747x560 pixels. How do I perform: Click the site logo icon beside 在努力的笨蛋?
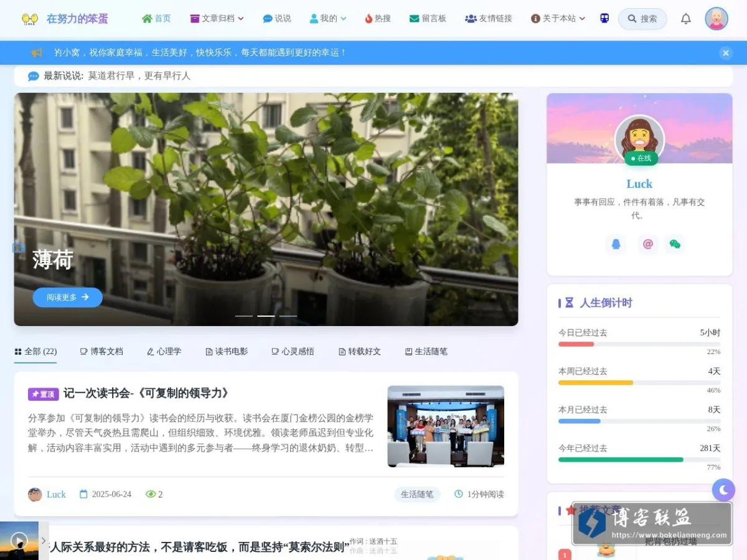click(x=29, y=19)
